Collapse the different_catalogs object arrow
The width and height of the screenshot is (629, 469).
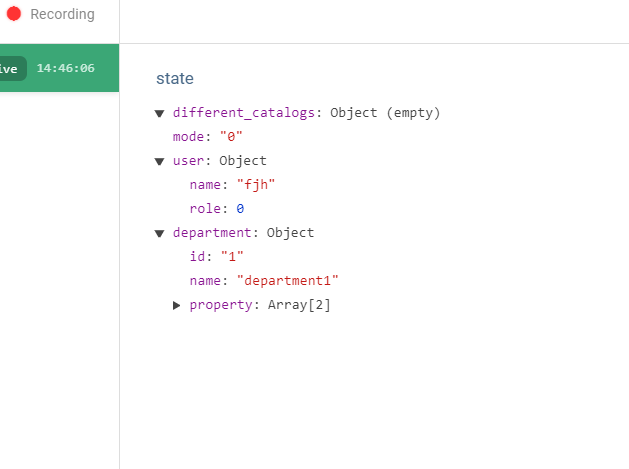[x=160, y=114]
